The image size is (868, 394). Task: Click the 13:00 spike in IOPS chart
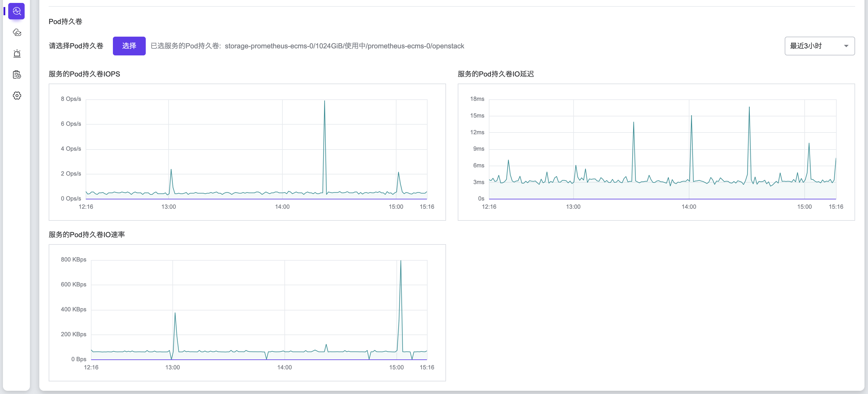[171, 170]
